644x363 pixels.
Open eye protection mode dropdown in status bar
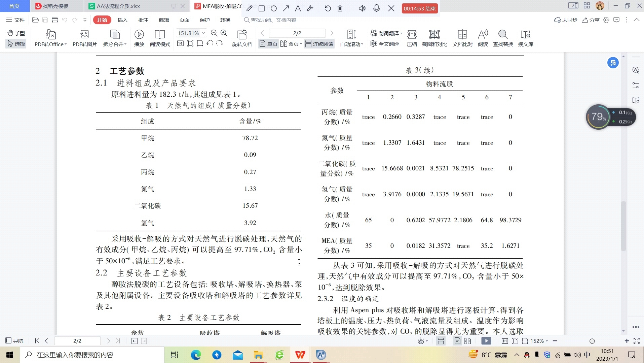(x=422, y=341)
